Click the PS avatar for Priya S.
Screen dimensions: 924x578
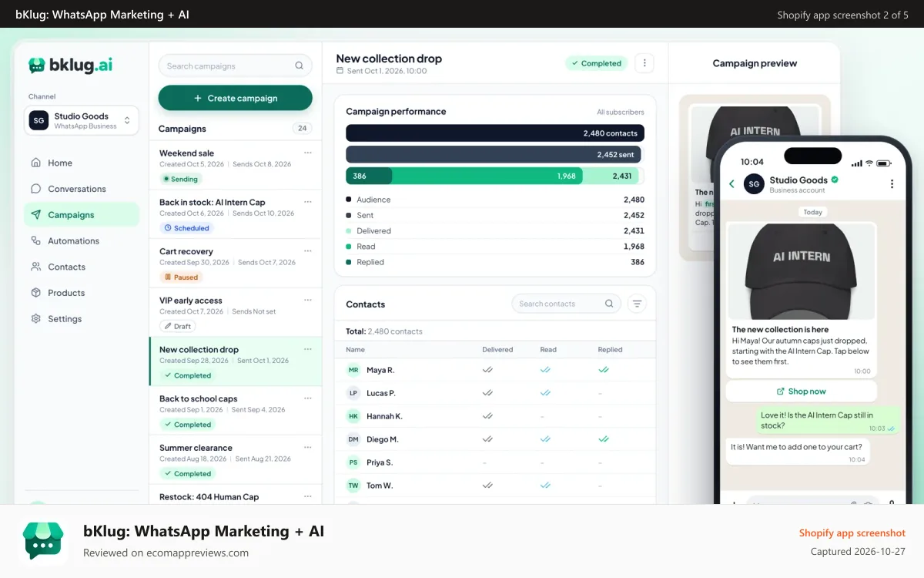(353, 462)
